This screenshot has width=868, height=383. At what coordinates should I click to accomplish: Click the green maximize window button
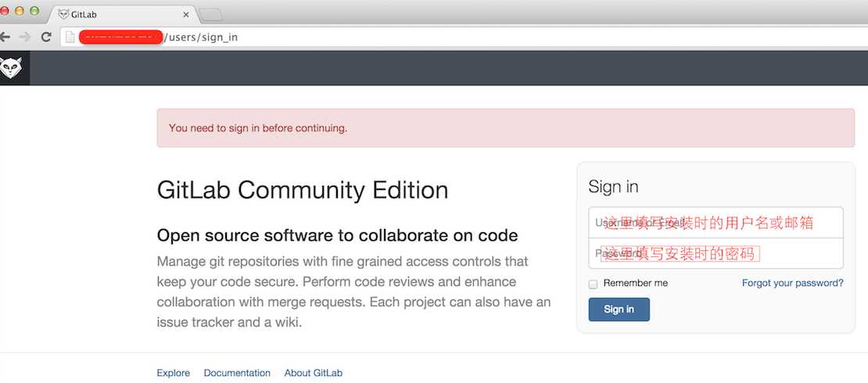click(33, 11)
